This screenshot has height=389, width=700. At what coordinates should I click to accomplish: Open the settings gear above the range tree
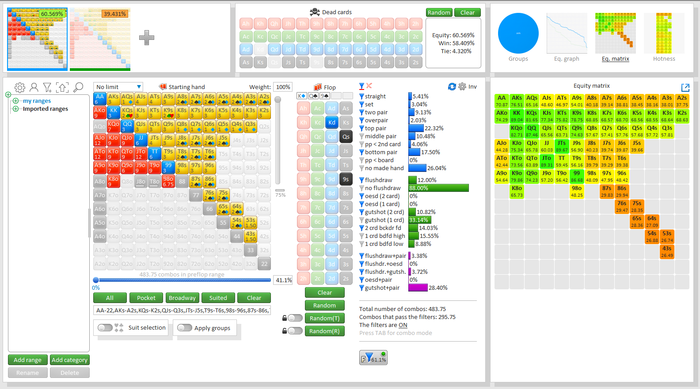(20, 88)
